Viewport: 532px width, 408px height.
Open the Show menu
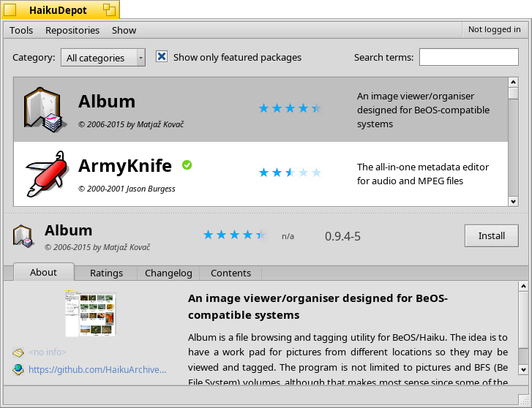(x=124, y=30)
